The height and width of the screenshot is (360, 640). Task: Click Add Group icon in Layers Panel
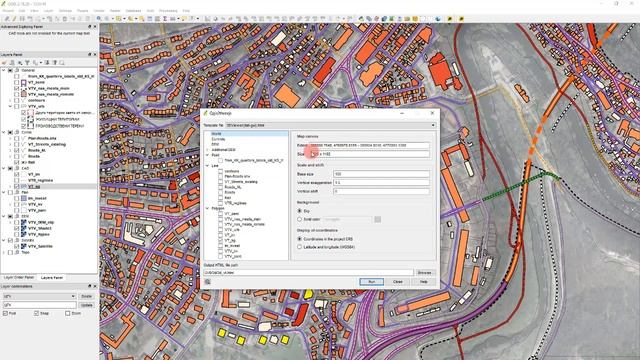click(x=12, y=62)
